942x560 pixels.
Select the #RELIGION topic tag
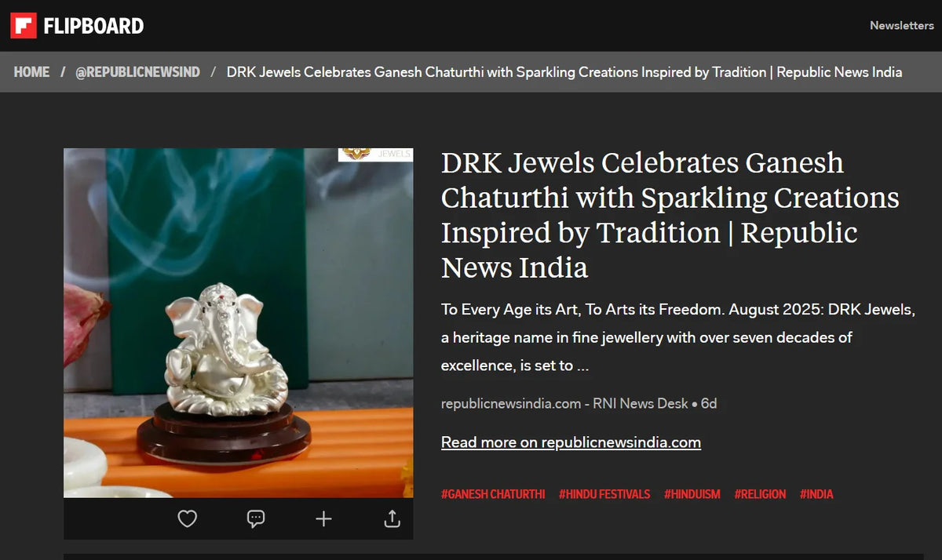tap(760, 494)
